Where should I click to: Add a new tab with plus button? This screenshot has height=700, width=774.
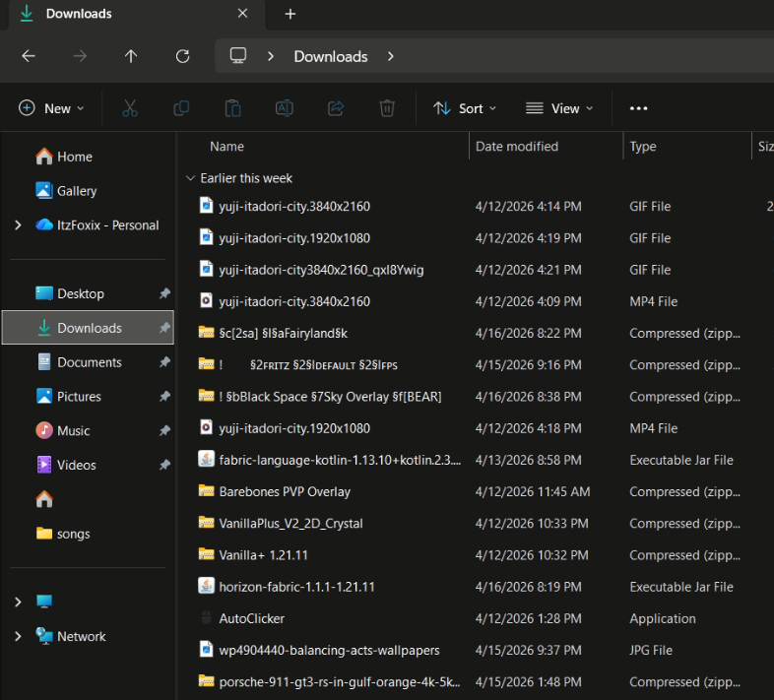coord(290,14)
